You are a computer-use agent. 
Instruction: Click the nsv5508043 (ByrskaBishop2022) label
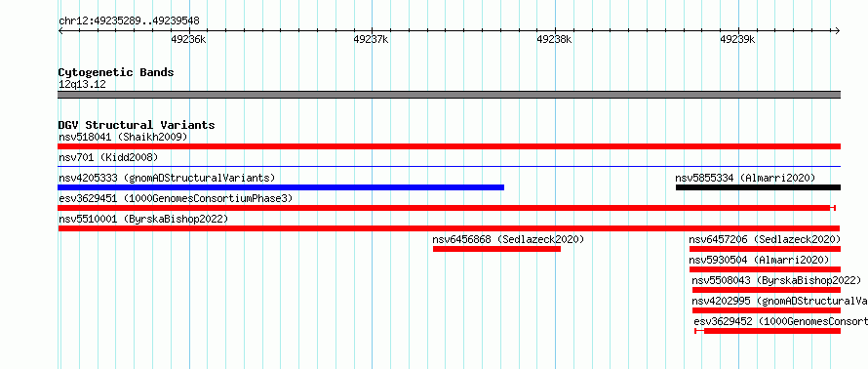776,280
